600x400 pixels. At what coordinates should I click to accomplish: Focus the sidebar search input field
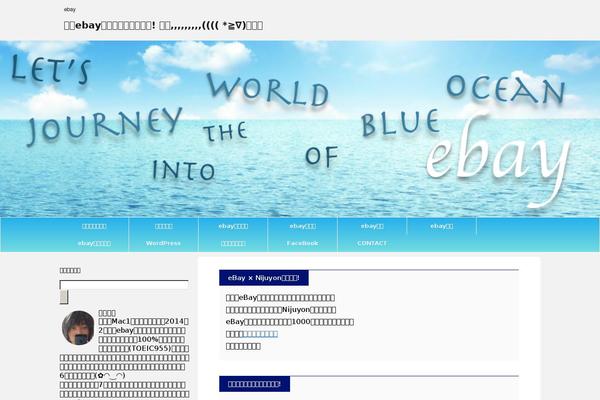click(x=124, y=284)
